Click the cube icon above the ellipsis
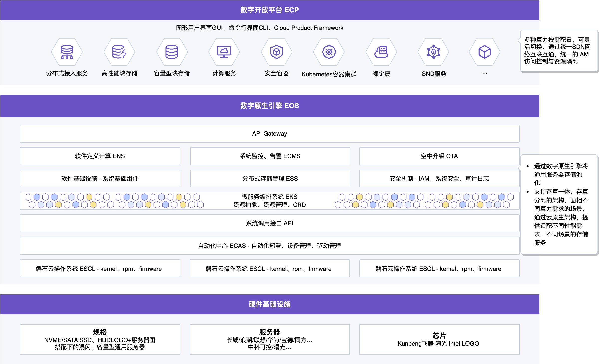This screenshot has height=364, width=599. (x=484, y=52)
